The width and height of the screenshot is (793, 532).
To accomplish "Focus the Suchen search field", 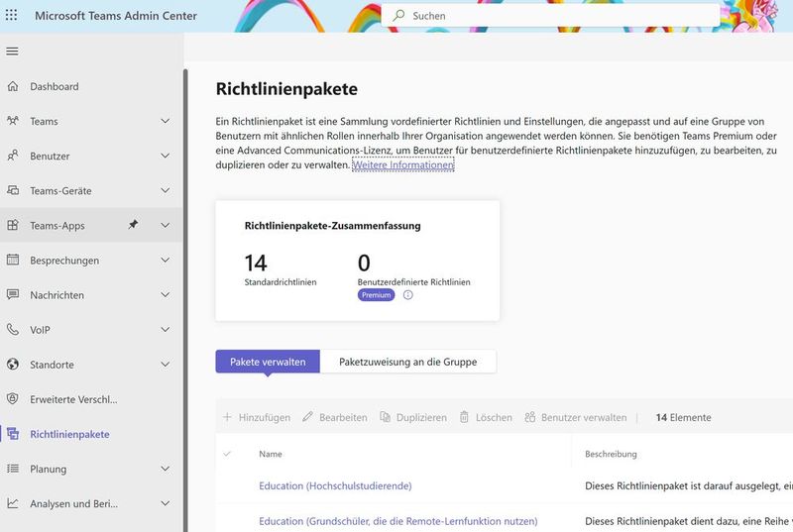I will [550, 16].
